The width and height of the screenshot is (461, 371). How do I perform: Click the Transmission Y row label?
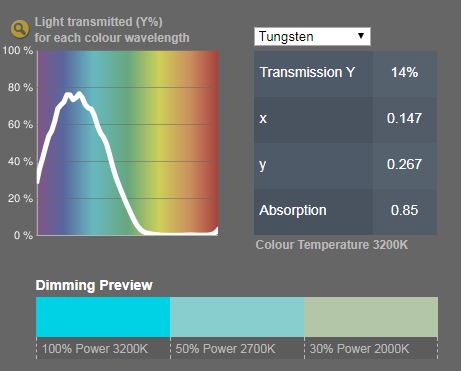[307, 72]
